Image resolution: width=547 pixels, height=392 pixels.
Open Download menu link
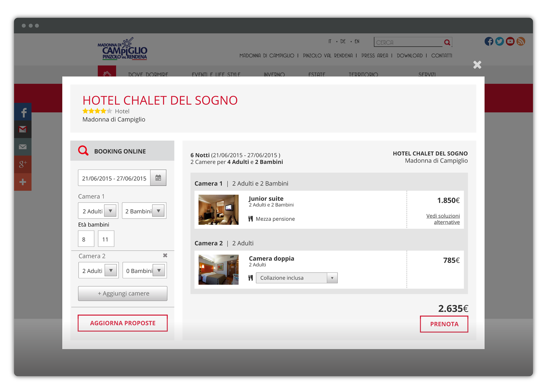[x=410, y=56]
